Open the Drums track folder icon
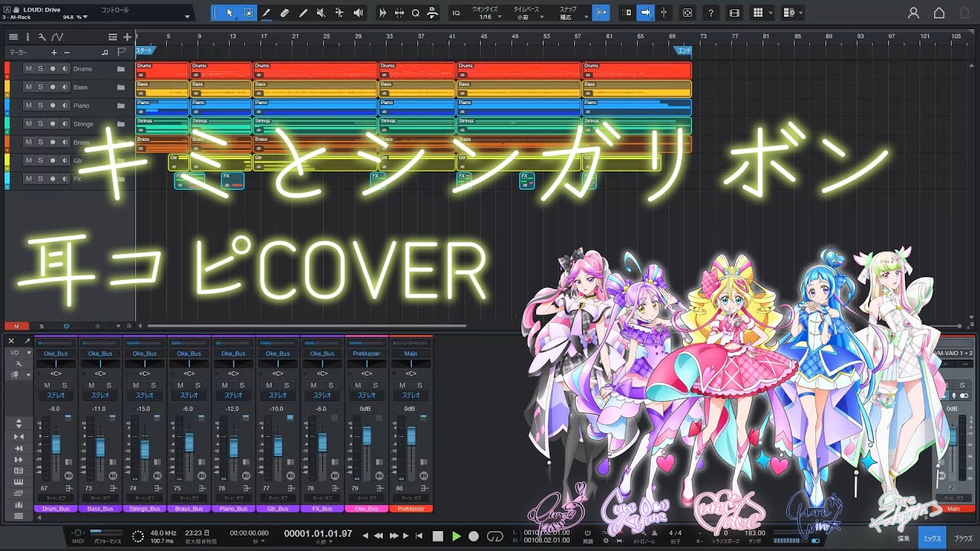The width and height of the screenshot is (980, 551). tap(121, 69)
